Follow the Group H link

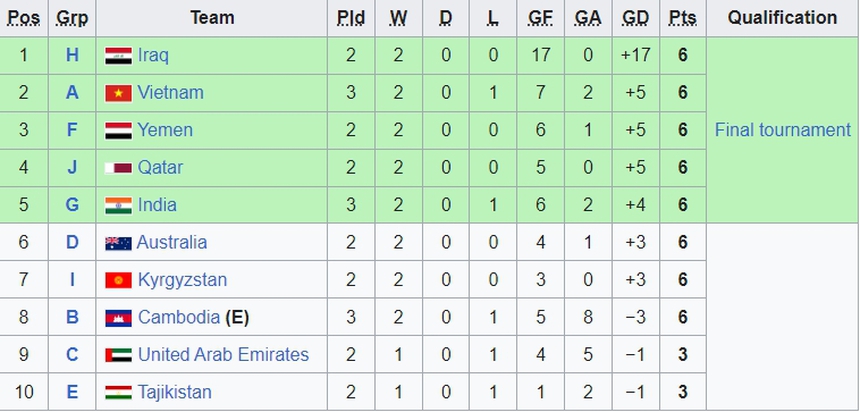72,55
